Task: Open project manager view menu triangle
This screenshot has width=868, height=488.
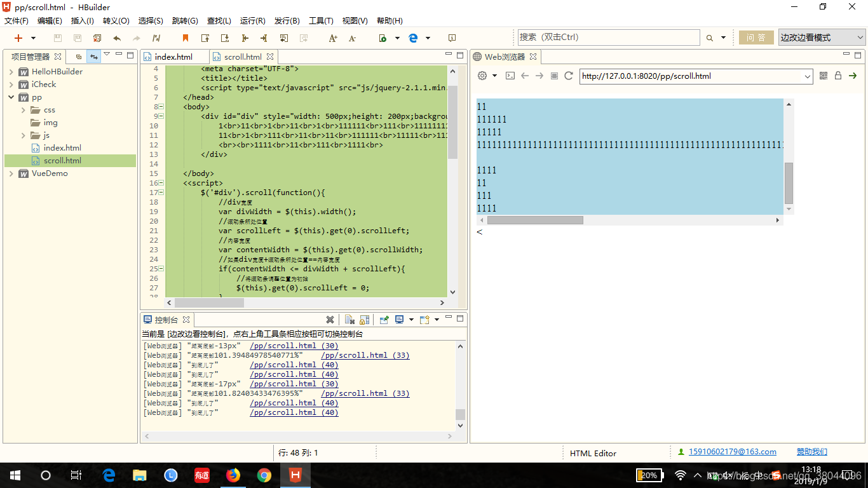Action: click(x=107, y=55)
